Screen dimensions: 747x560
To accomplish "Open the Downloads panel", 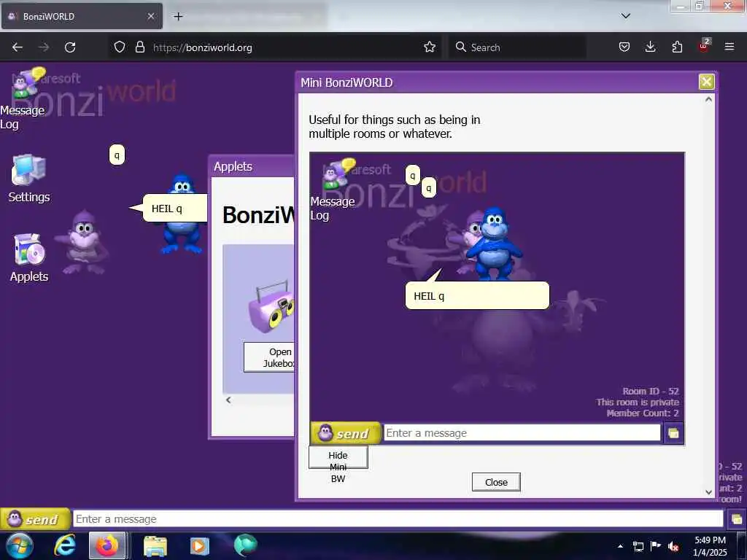I will click(650, 47).
